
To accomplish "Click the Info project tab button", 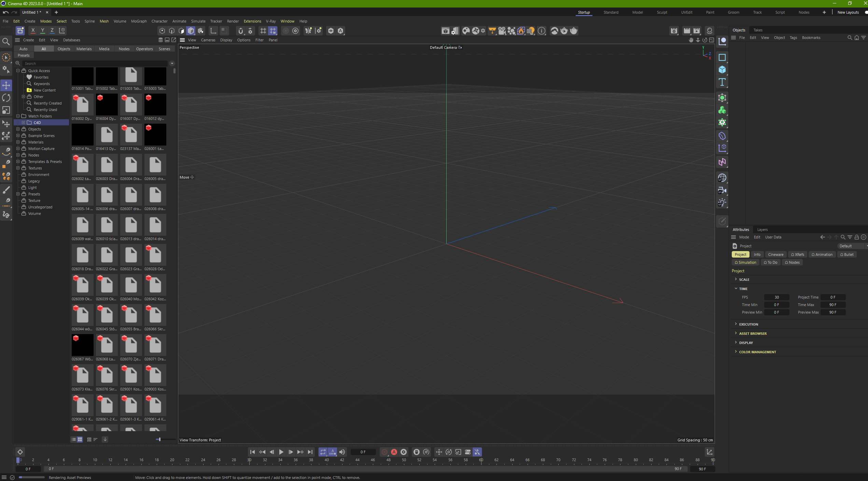I will pyautogui.click(x=757, y=255).
